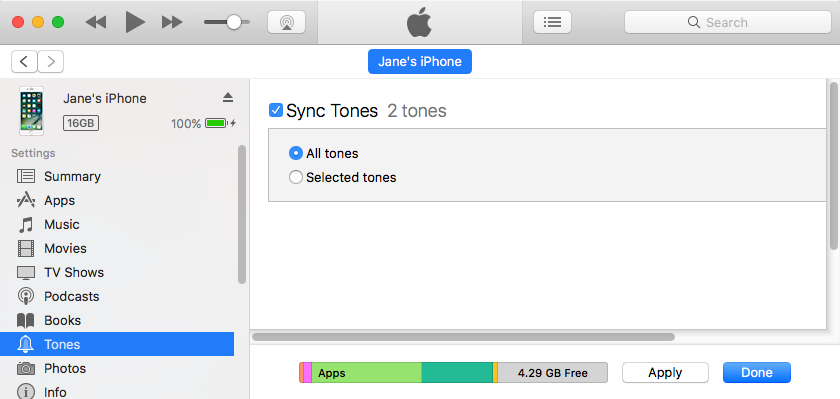Click the volume slider knob
Image resolution: width=840 pixels, height=399 pixels.
pyautogui.click(x=234, y=22)
